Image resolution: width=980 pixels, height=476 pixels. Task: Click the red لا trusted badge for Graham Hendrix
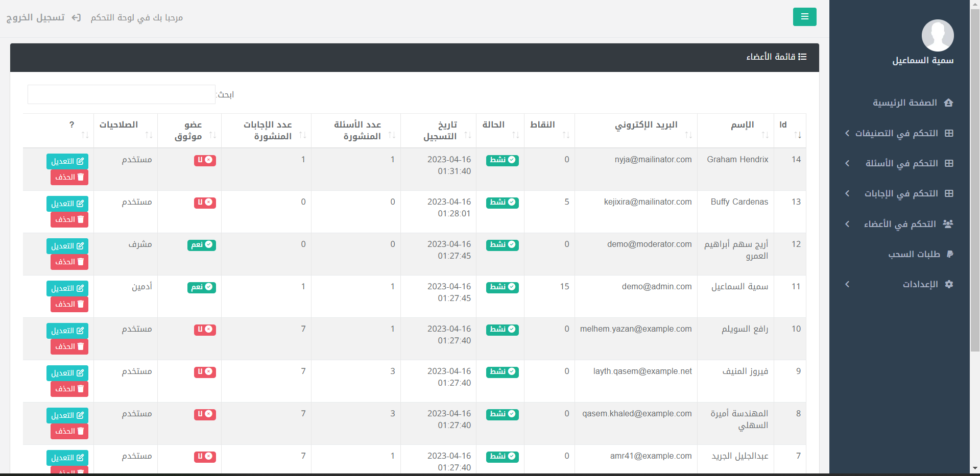205,160
